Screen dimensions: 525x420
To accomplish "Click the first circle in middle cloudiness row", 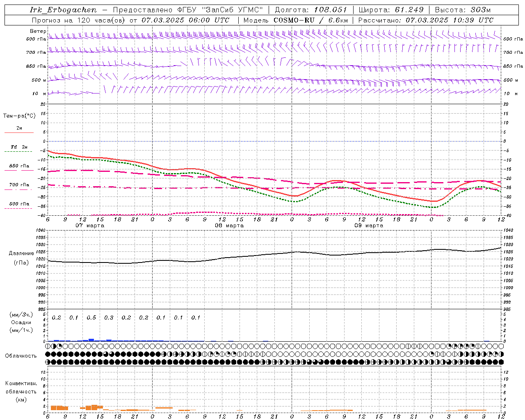I will pyautogui.click(x=48, y=354).
